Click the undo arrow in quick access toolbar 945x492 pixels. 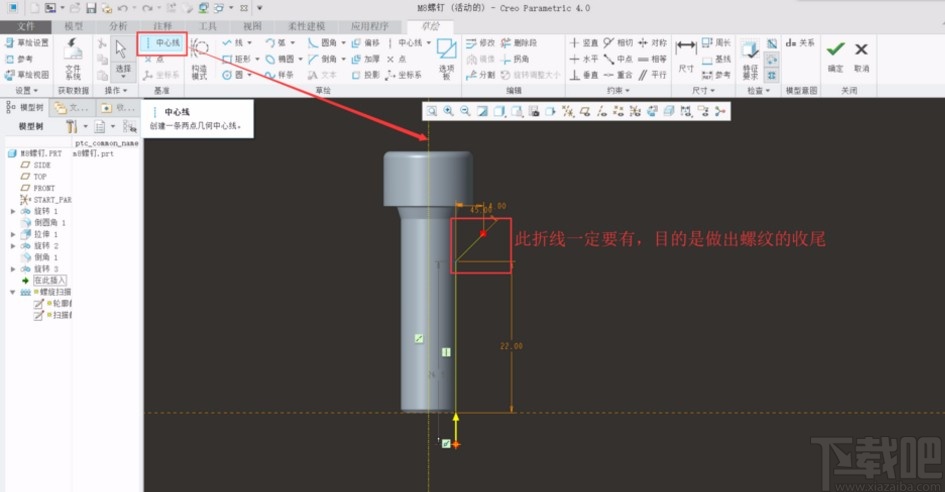(x=122, y=8)
